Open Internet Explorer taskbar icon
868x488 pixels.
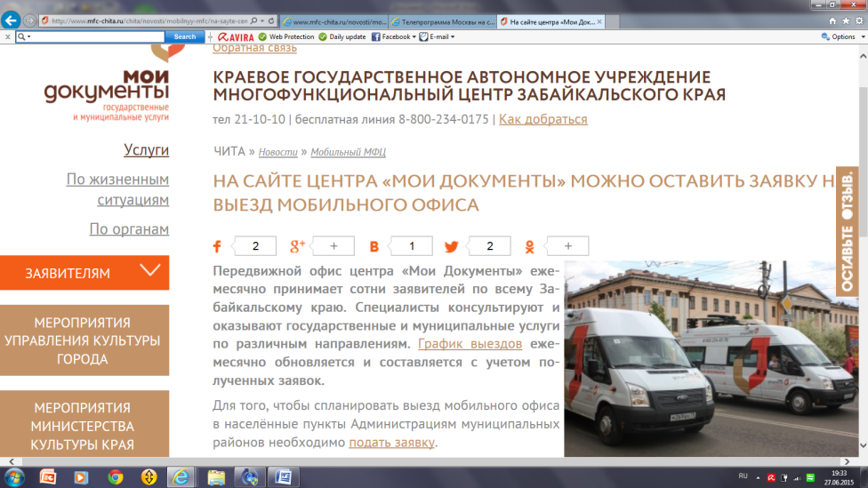pos(181,477)
